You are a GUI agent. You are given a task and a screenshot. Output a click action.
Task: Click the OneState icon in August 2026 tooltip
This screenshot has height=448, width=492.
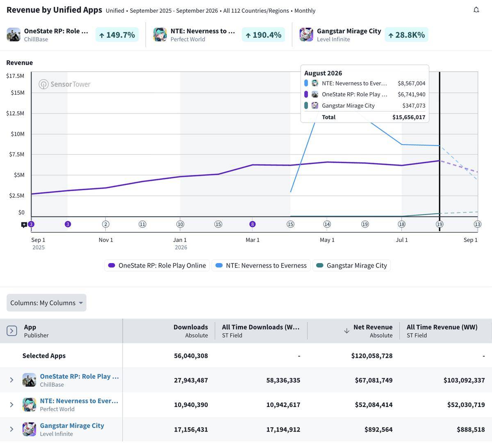[315, 94]
